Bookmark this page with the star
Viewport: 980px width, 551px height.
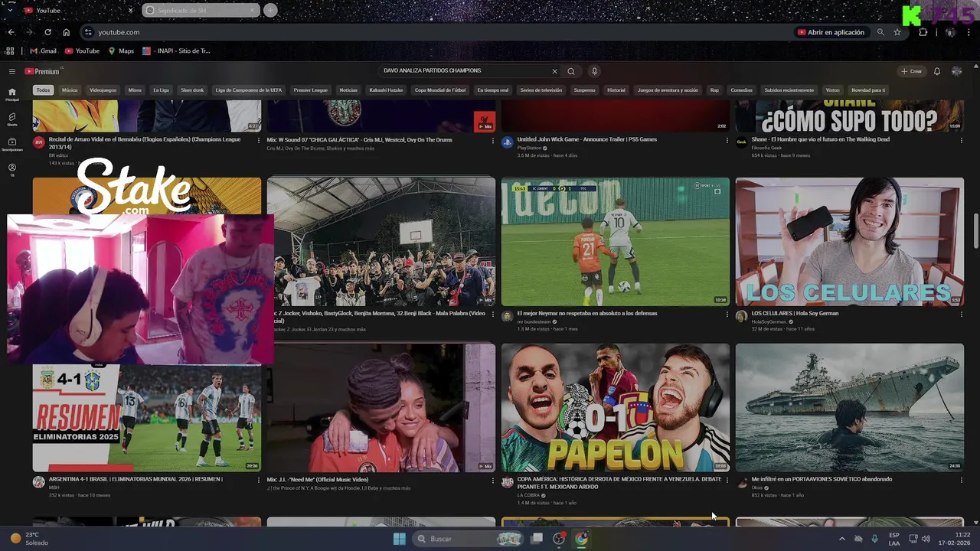click(897, 32)
